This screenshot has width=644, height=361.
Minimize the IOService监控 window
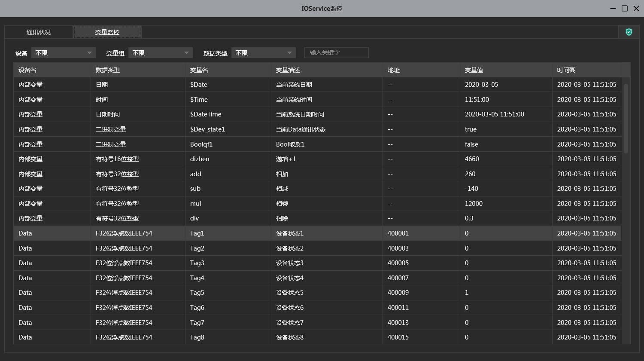point(614,9)
